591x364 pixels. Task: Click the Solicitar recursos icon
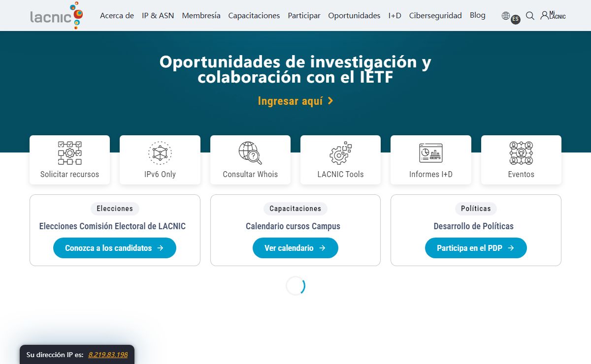[69, 153]
